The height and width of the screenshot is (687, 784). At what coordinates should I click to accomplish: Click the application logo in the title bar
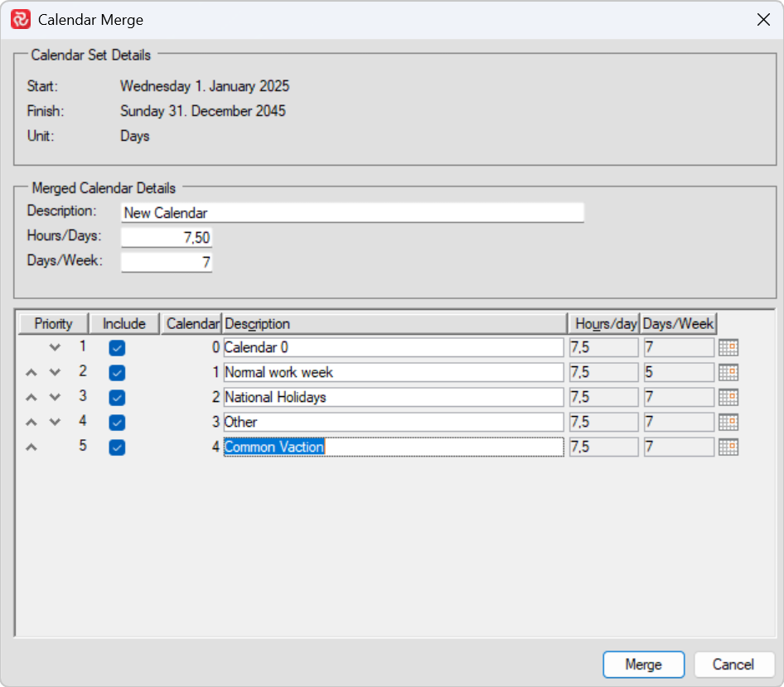pos(21,19)
